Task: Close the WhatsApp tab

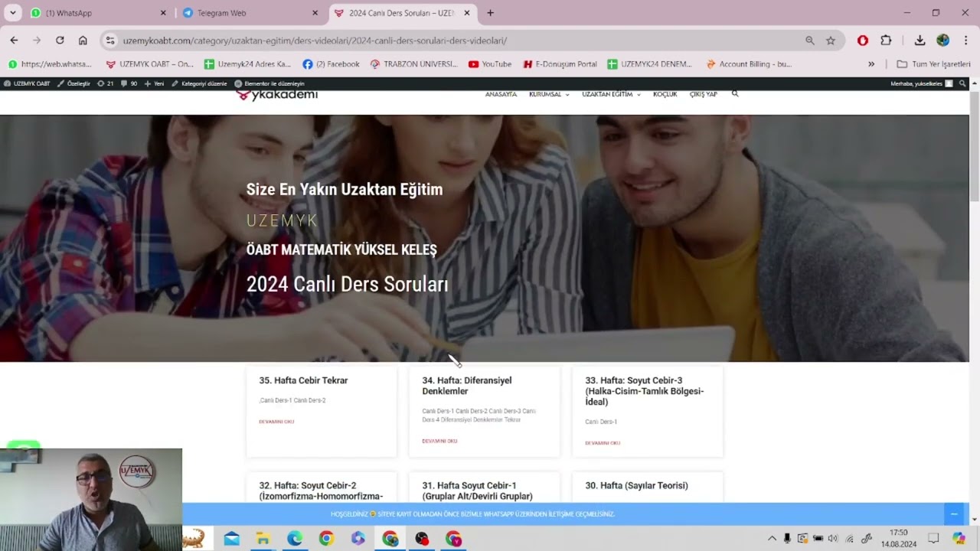Action: tap(163, 13)
